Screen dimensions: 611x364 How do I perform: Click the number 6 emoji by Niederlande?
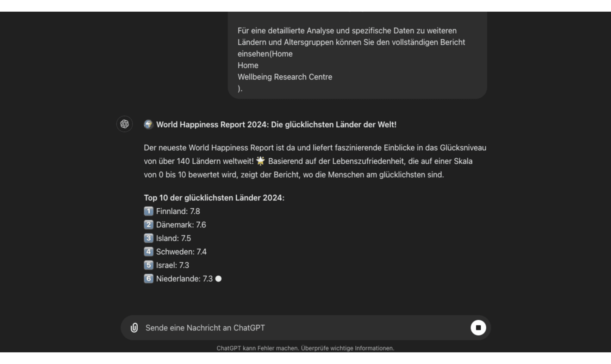(x=149, y=279)
